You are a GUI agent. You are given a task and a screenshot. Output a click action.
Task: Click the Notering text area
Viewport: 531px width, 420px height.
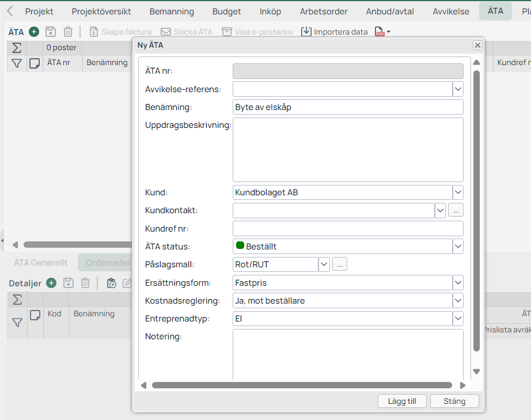pyautogui.click(x=348, y=354)
